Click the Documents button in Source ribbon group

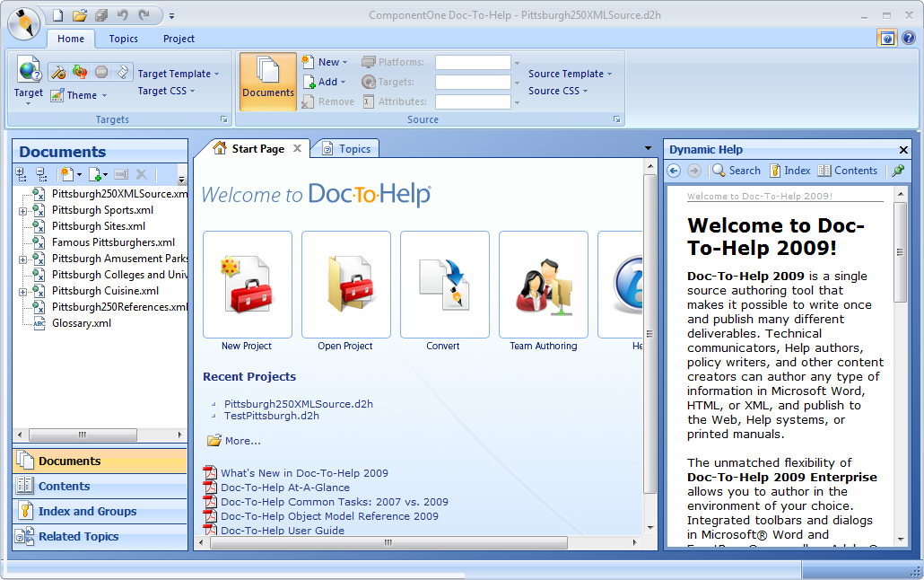click(268, 82)
